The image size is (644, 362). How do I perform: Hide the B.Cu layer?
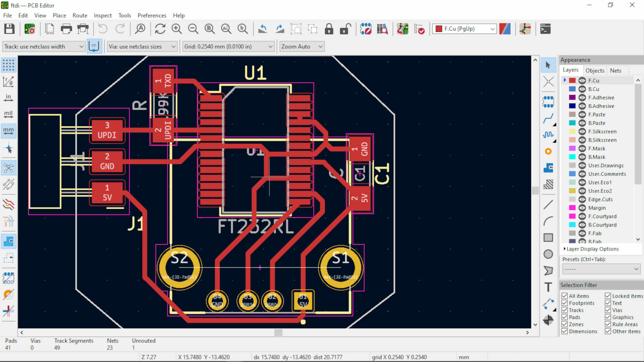[x=582, y=89]
